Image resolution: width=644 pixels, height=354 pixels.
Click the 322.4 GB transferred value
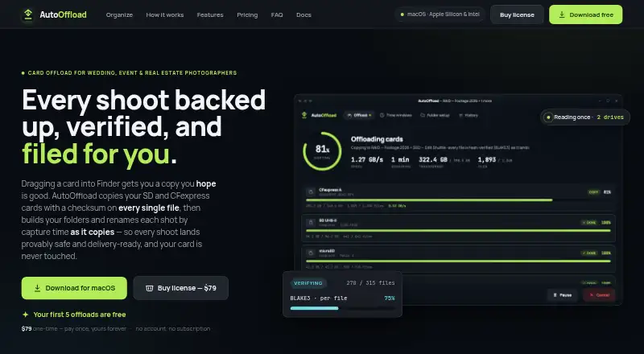click(x=433, y=160)
